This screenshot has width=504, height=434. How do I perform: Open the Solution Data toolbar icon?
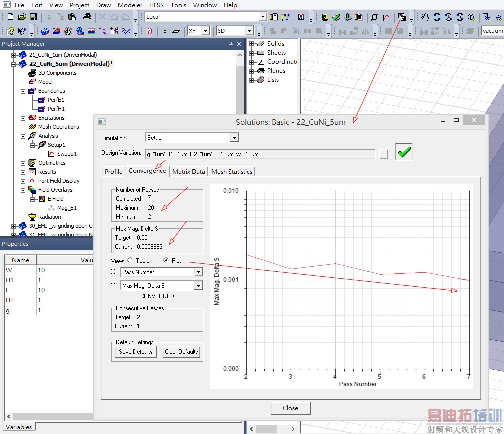pyautogui.click(x=402, y=17)
